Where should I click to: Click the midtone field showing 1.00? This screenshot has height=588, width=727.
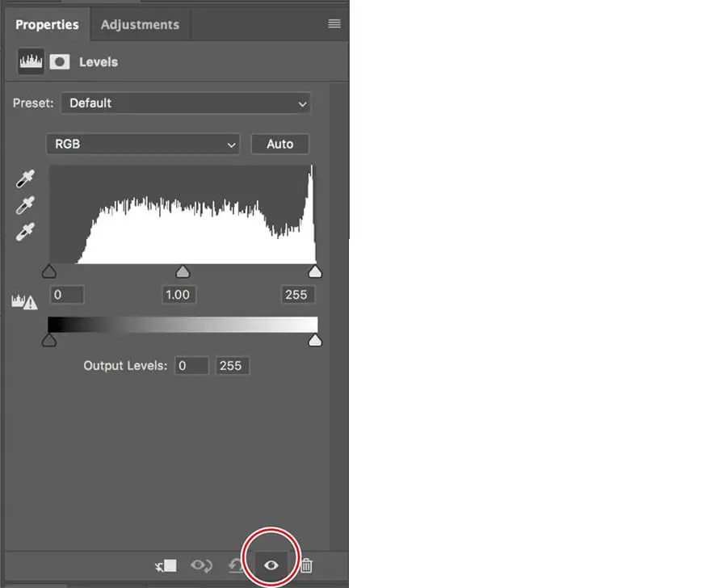[x=179, y=295]
